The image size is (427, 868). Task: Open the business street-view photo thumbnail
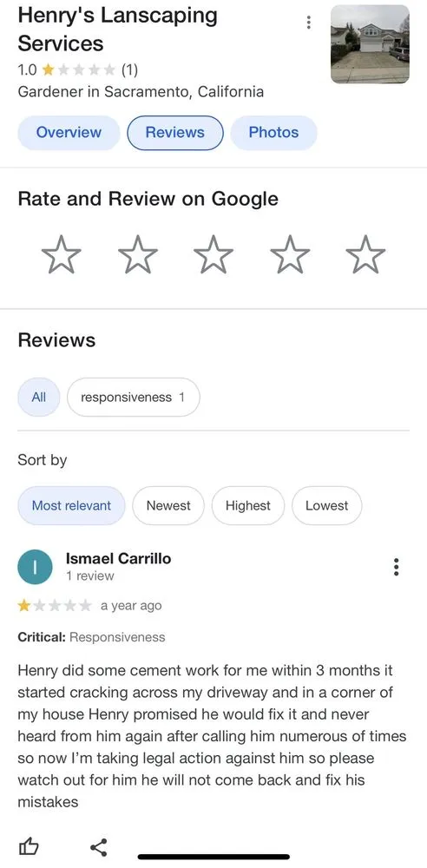tap(370, 44)
